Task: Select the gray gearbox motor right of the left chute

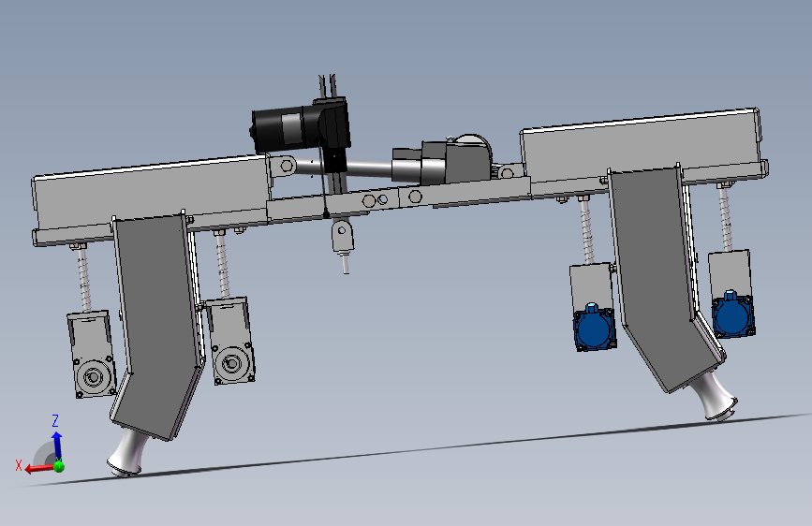Action: (230, 342)
